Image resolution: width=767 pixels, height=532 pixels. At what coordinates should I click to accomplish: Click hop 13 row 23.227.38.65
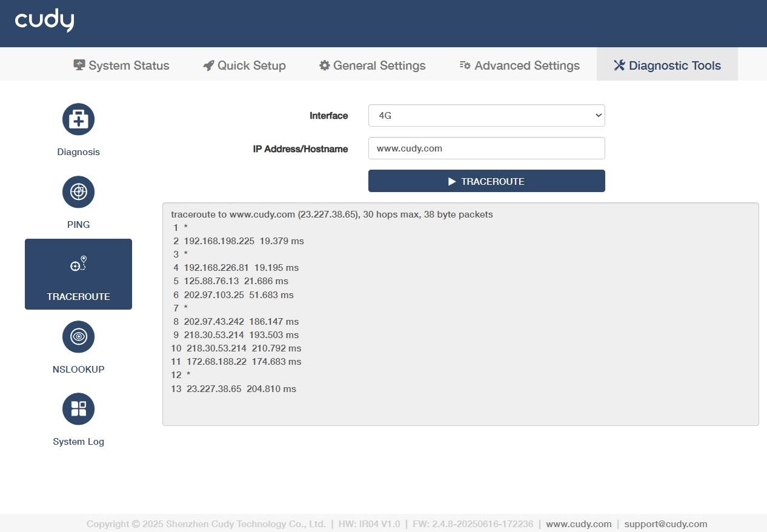(x=233, y=389)
